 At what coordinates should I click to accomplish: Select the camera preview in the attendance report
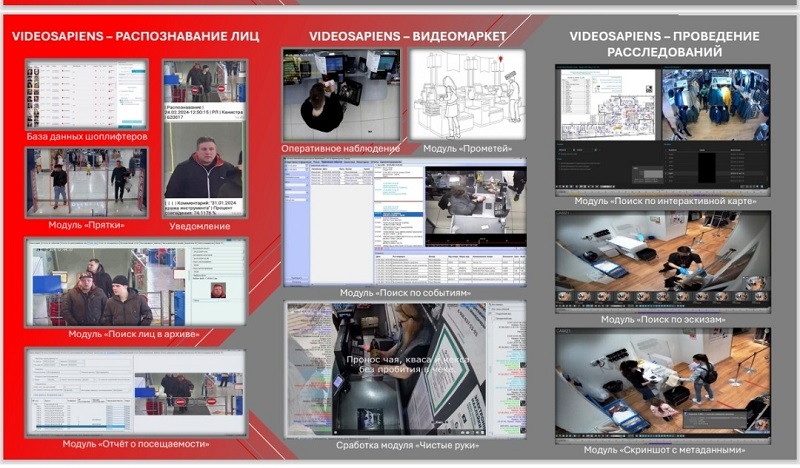pos(189,393)
